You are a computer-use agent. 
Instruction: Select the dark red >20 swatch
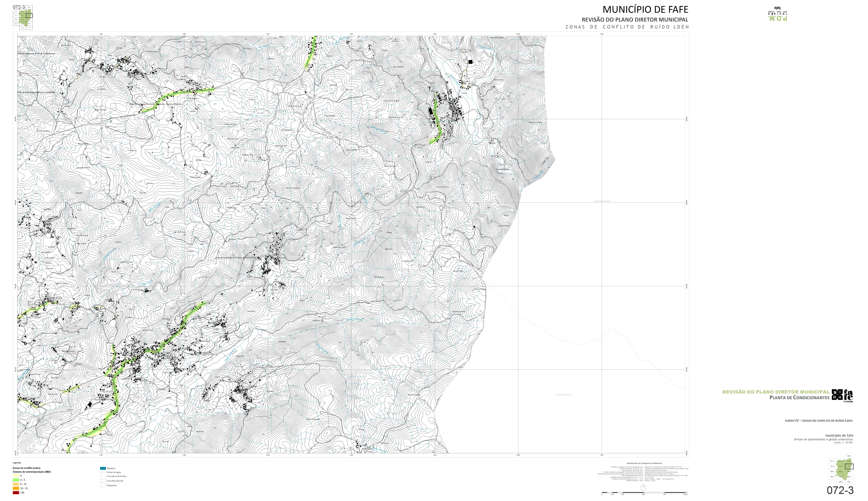[16, 493]
